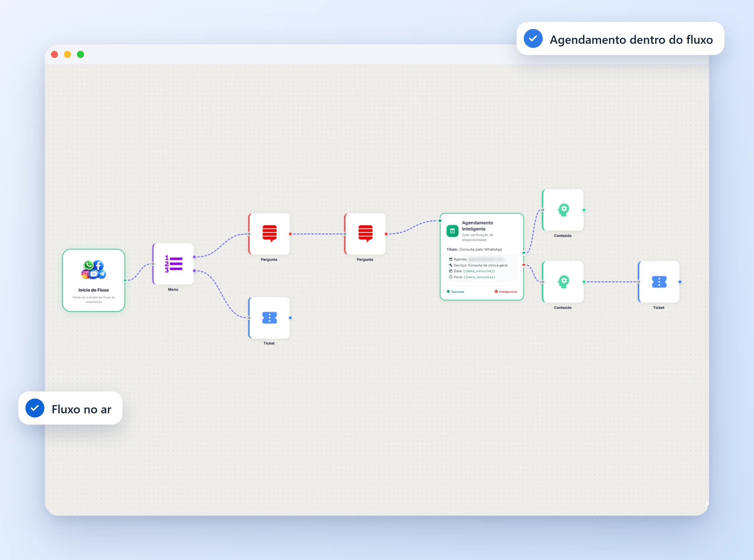Image resolution: width=754 pixels, height=560 pixels.
Task: Click the 'Início do Fluxo' title text
Action: coord(94,290)
